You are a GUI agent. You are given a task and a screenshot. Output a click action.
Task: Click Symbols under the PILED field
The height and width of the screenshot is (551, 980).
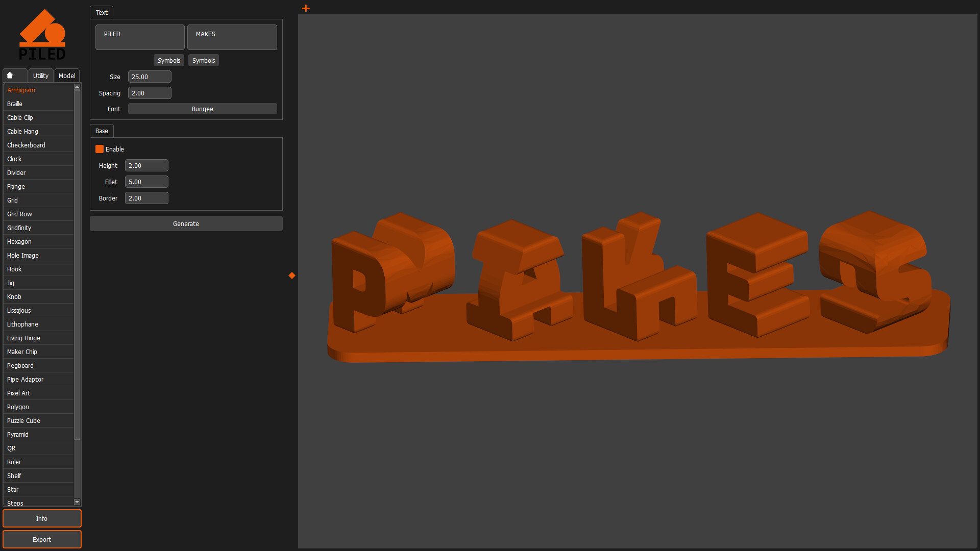coord(168,60)
